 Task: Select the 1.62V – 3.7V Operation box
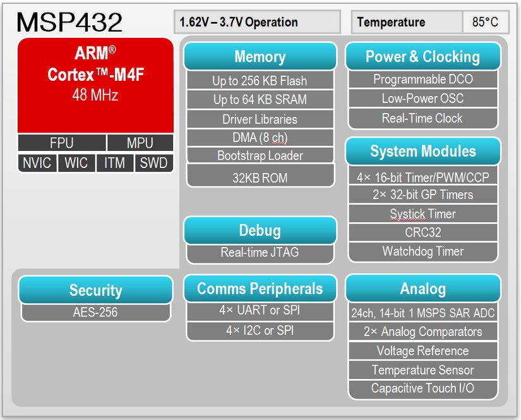point(257,22)
